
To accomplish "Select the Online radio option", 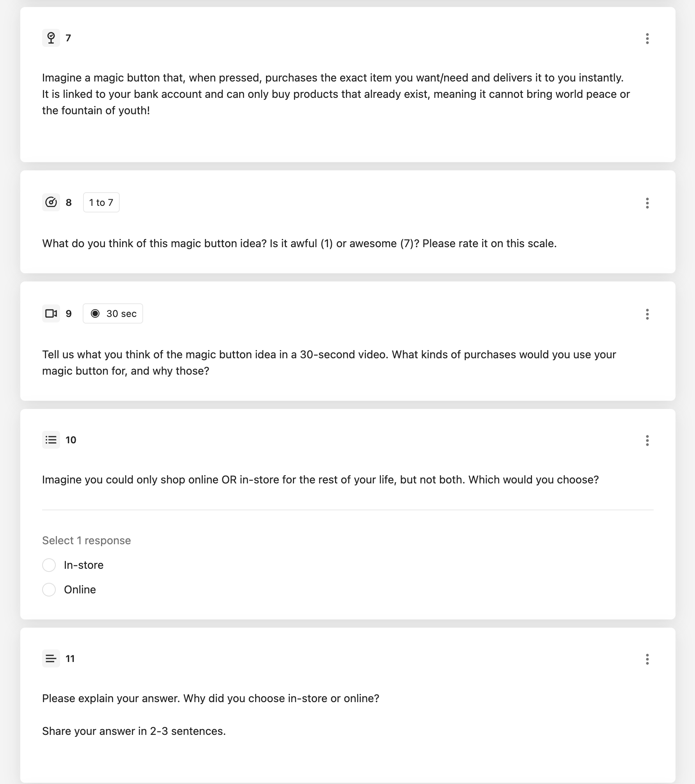I will click(x=49, y=589).
